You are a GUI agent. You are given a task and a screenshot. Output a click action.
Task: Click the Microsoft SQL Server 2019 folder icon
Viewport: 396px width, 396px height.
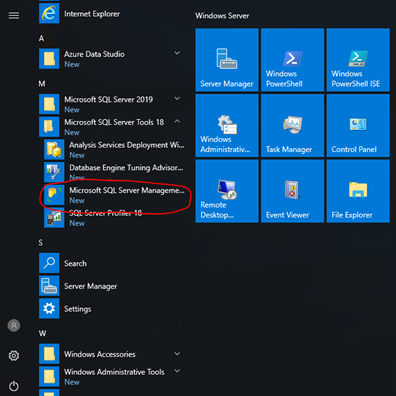tap(49, 104)
